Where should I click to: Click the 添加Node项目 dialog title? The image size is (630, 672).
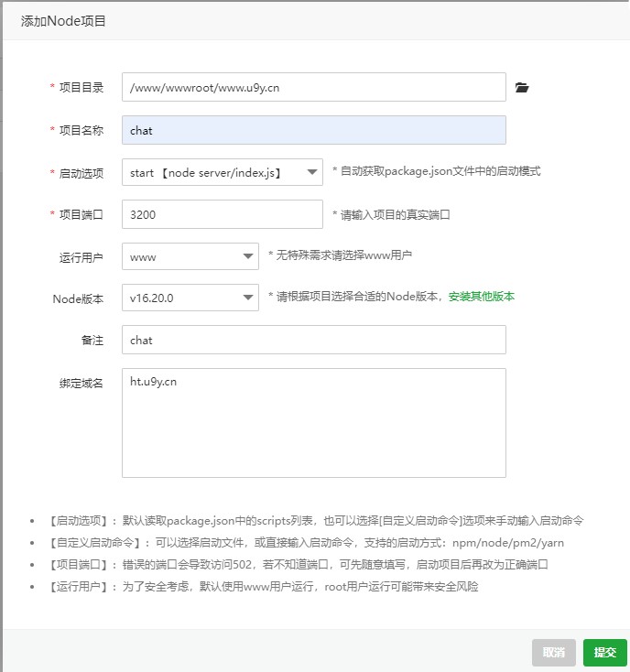[64, 20]
